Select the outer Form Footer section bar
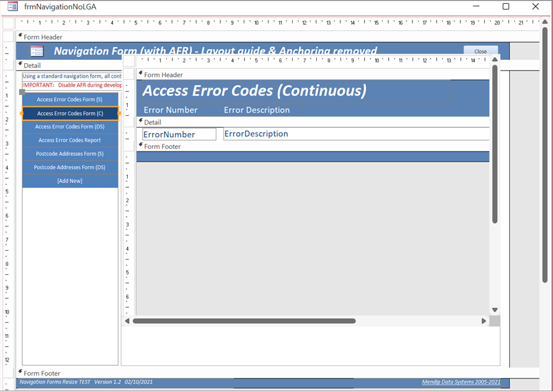This screenshot has width=553, height=392. pos(277,373)
